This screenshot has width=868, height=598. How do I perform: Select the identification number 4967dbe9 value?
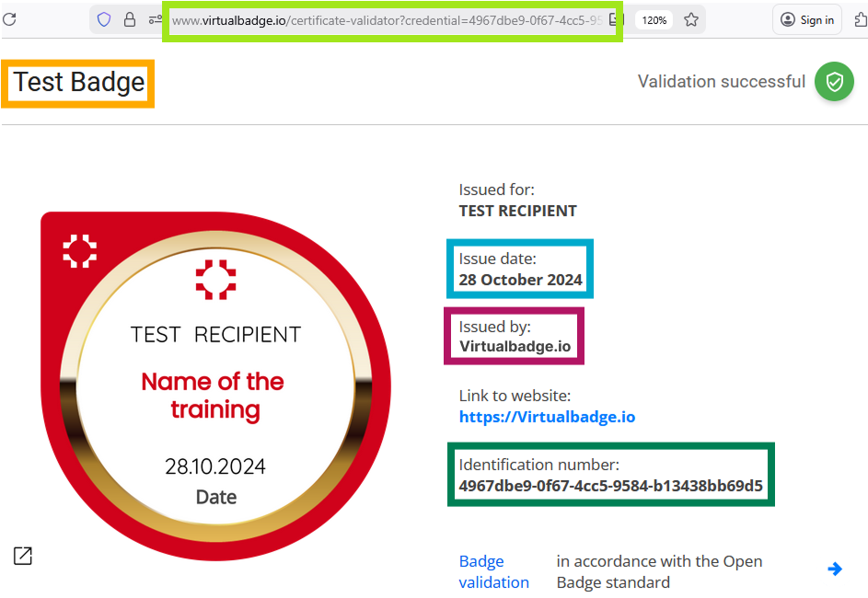(610, 486)
